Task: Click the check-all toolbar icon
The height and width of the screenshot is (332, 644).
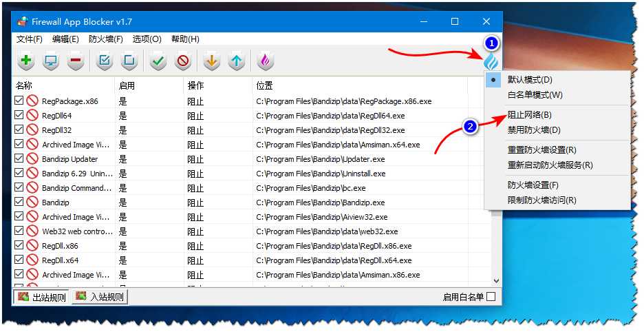Action: click(x=105, y=61)
